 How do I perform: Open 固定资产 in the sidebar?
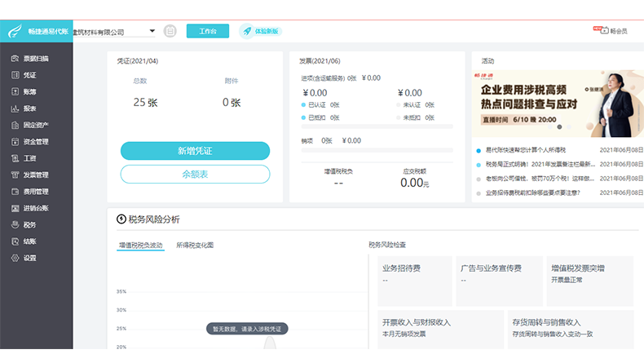[35, 125]
